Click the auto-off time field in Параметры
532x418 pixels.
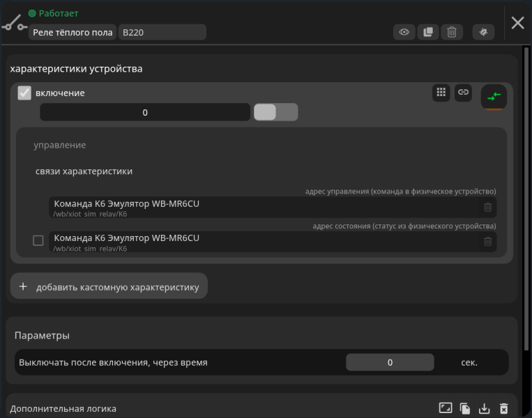(x=390, y=362)
